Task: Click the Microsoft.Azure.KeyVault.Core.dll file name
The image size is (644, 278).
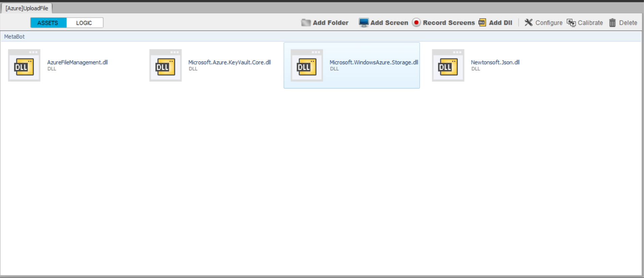Action: (229, 62)
